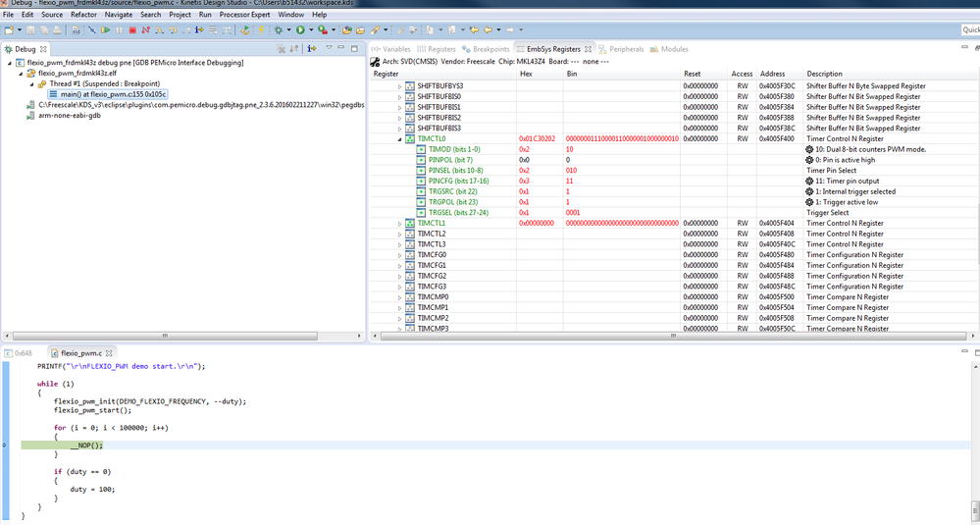Open dropdown arrow beside the New icon
Viewport: 980px width, 525px height.
20,30
